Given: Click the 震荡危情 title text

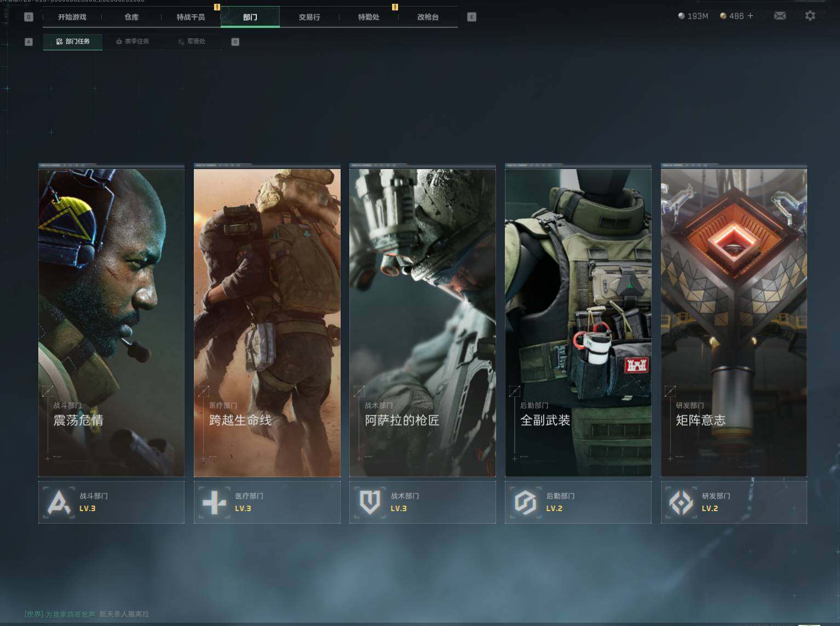Looking at the screenshot, I should [x=78, y=420].
